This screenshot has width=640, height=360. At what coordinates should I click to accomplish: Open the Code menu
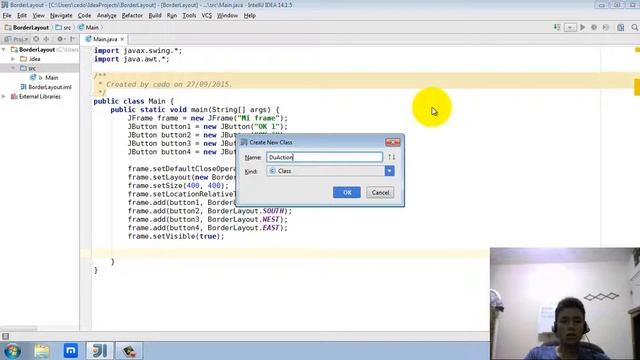pyautogui.click(x=84, y=16)
